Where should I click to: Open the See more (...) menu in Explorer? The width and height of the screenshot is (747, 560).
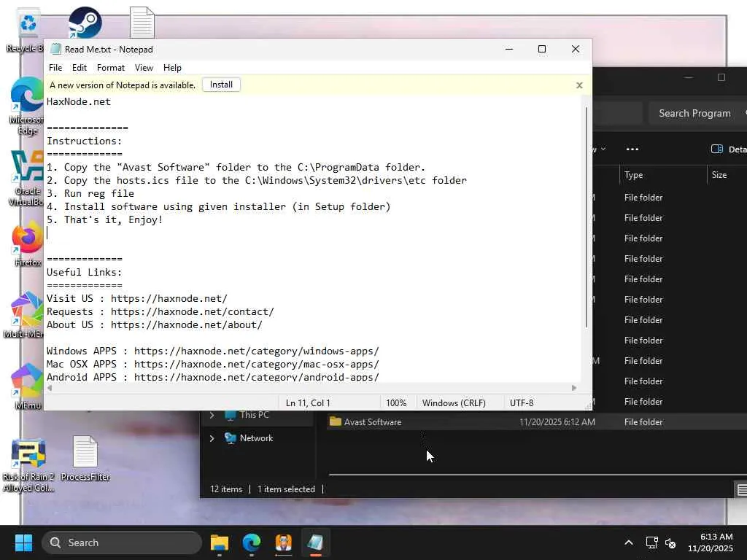(632, 149)
